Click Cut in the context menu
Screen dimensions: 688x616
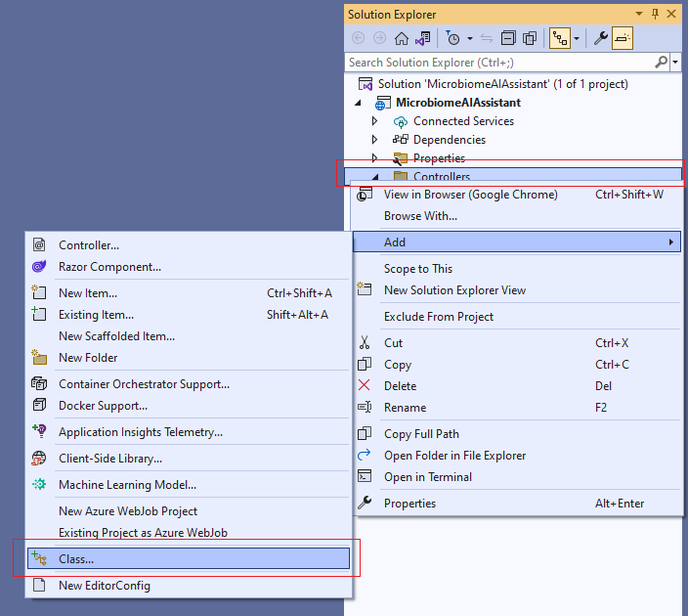(x=517, y=343)
